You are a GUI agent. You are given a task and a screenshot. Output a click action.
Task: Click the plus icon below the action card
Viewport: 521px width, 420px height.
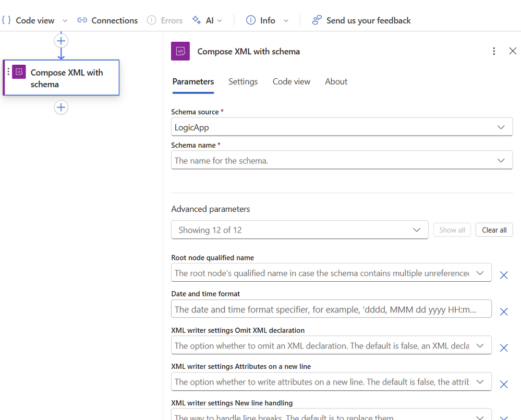click(x=61, y=107)
